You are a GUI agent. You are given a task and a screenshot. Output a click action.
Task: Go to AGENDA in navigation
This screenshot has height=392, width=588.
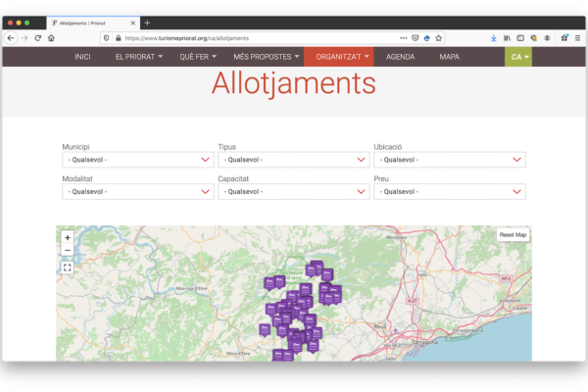[x=400, y=57]
